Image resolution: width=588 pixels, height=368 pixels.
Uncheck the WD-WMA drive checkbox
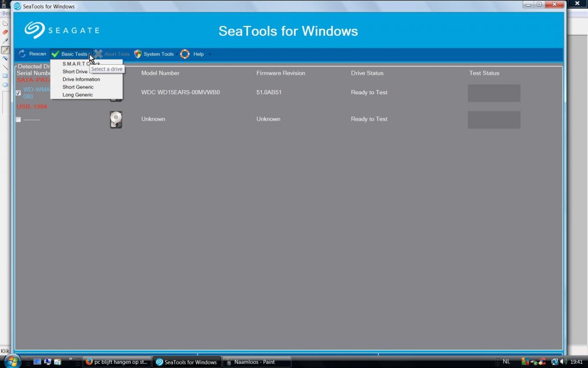pyautogui.click(x=18, y=93)
